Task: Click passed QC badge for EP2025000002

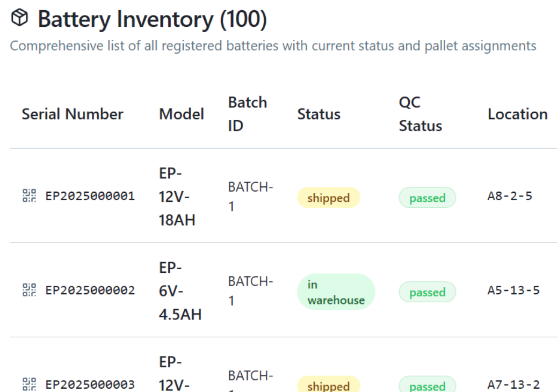Action: click(427, 292)
